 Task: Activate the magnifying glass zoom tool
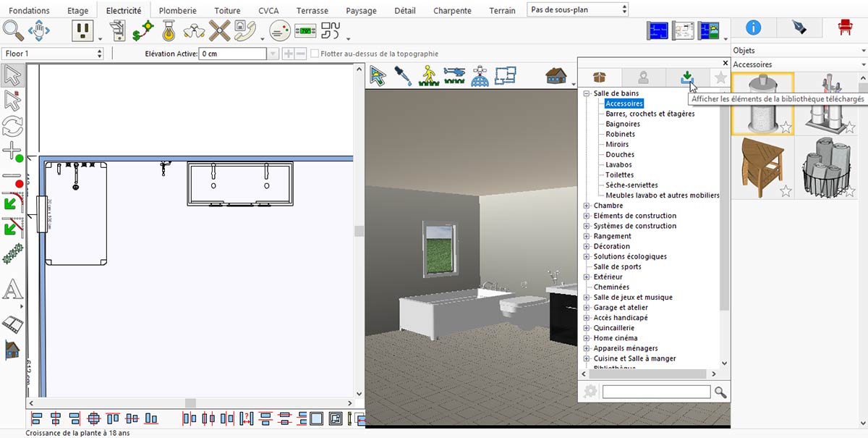pos(13,30)
